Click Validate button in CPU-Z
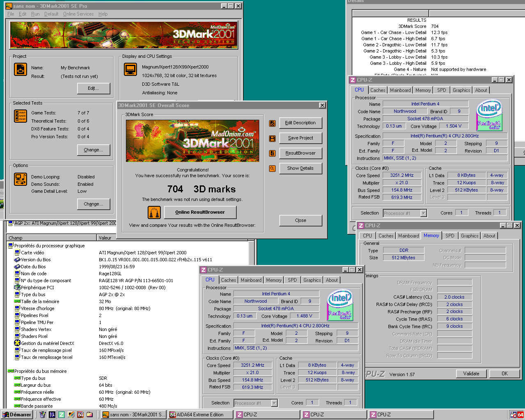Screen dimensions: 525x420 471,374
